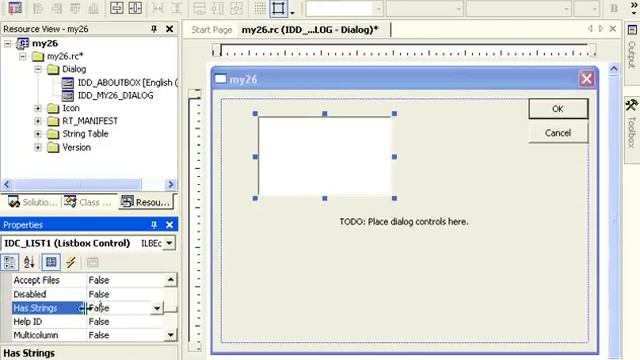640x360 pixels.
Task: Select IDD_MY26_DIALOG in the resource tree
Action: pos(116,96)
